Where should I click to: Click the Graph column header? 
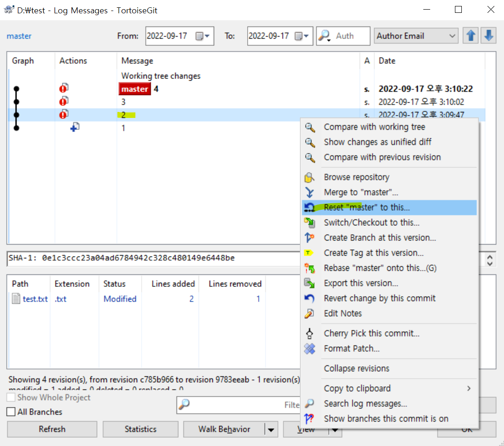pos(31,61)
